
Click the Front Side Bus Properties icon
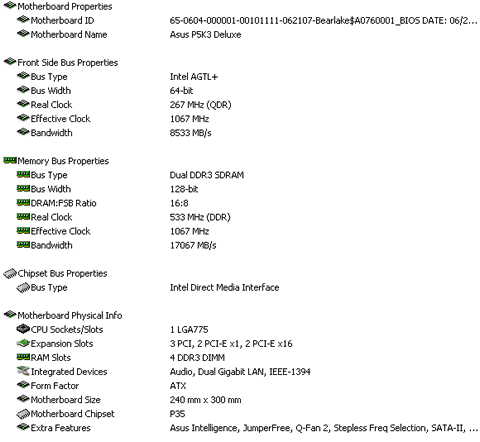(x=10, y=61)
